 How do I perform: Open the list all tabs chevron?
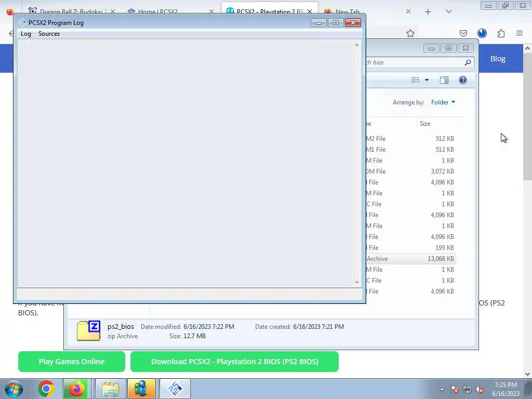tap(448, 11)
